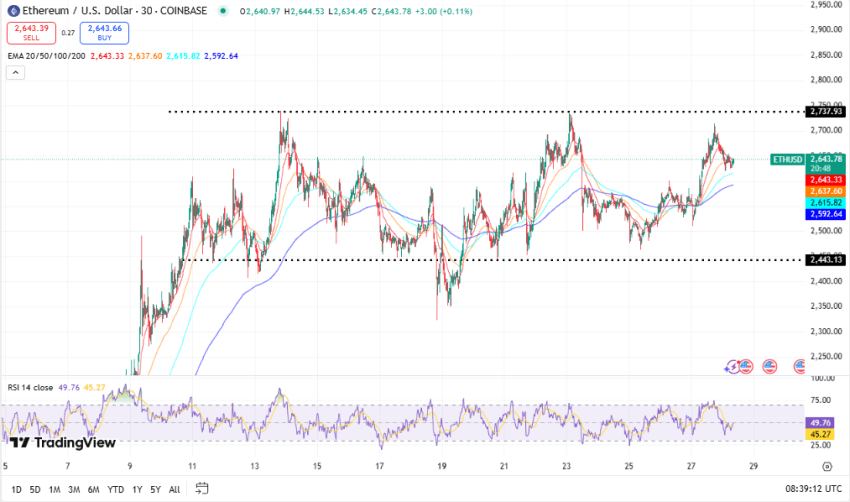Screen dimensions: 850x502
Task: Open chart settings hexagon gear icon
Action: (827, 465)
